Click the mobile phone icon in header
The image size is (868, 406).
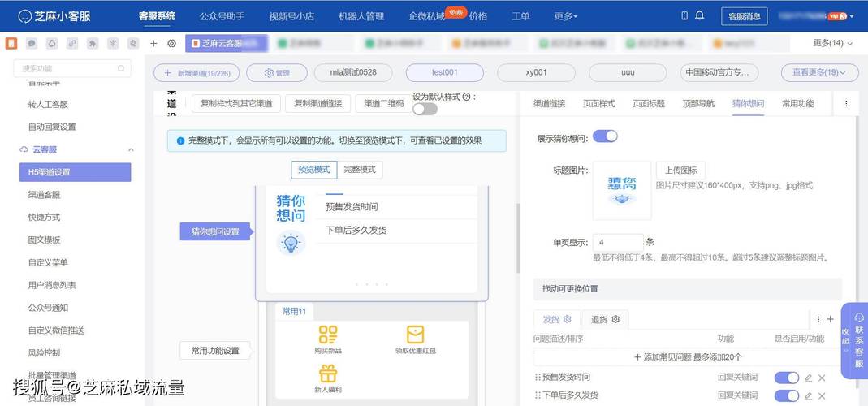coord(684,15)
